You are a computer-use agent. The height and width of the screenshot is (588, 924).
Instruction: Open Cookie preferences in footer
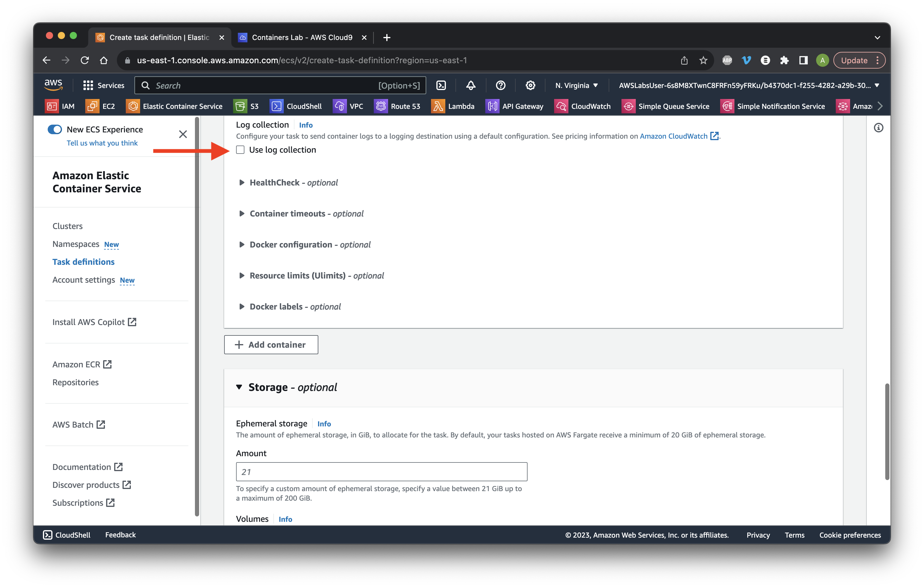click(x=850, y=535)
